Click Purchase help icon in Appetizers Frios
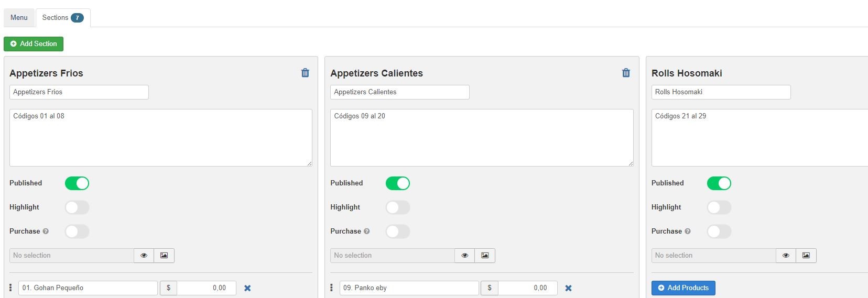Image resolution: width=868 pixels, height=298 pixels. (x=46, y=231)
